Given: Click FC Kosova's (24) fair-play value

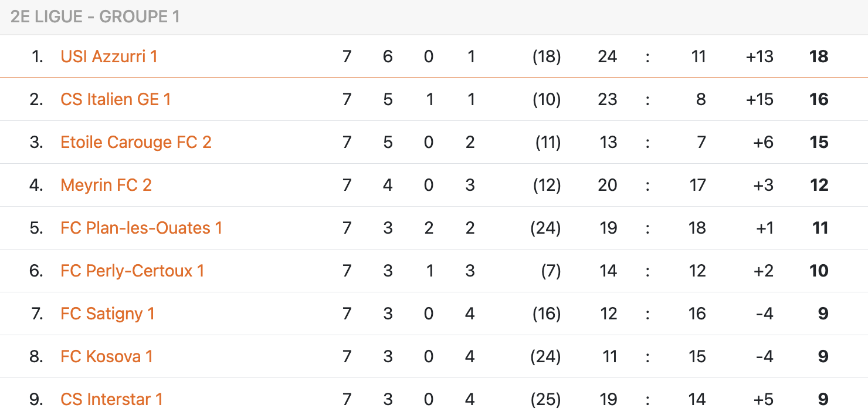Looking at the screenshot, I should point(545,357).
